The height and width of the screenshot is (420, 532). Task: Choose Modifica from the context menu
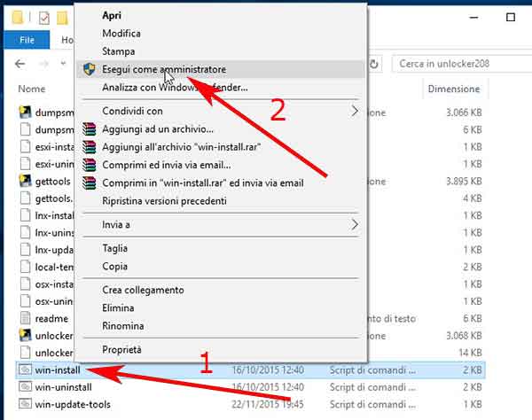click(x=121, y=33)
